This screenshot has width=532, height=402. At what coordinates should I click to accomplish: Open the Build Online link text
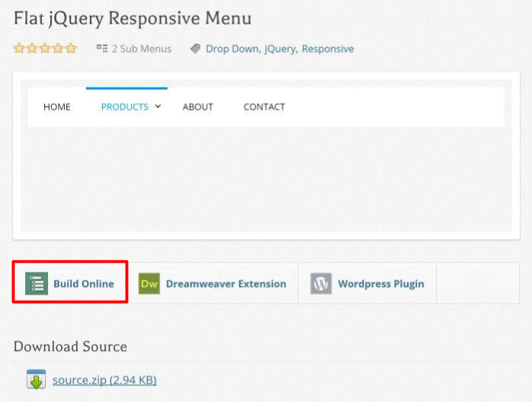[84, 284]
